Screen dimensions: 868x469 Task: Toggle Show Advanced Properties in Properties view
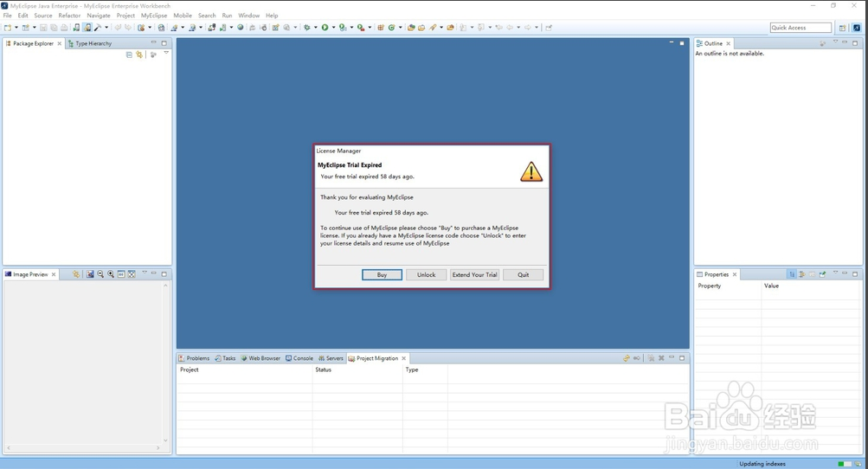point(802,274)
